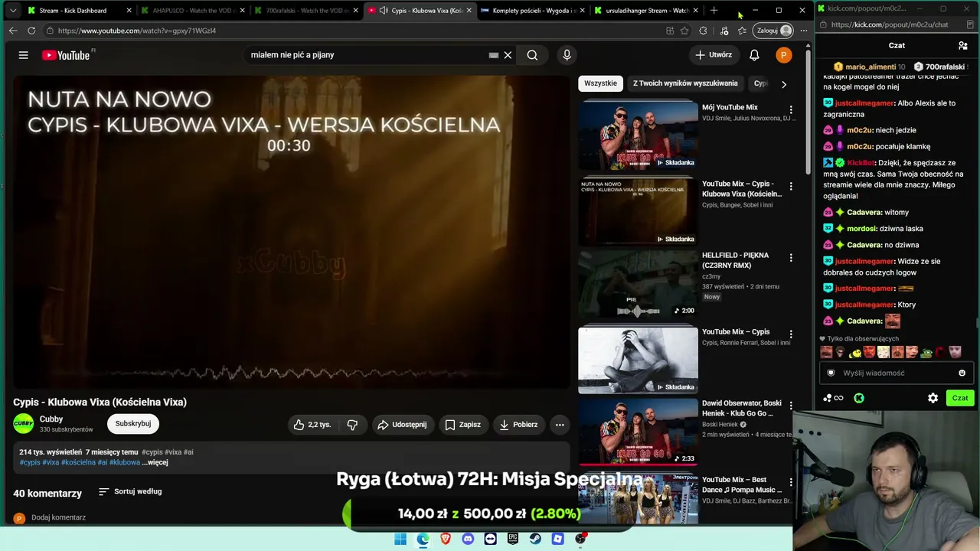Subscribe to Cubby channel
Image resolution: width=980 pixels, height=551 pixels.
coord(133,423)
